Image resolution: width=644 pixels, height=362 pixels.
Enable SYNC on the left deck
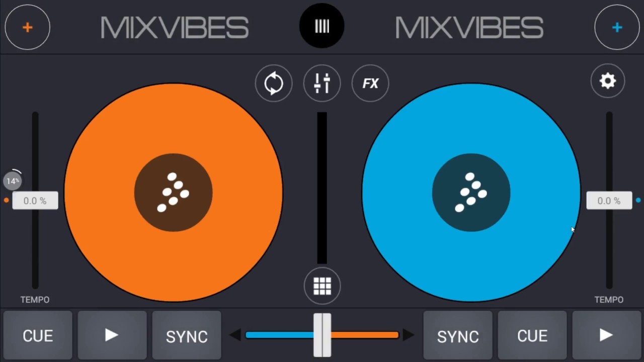click(186, 335)
